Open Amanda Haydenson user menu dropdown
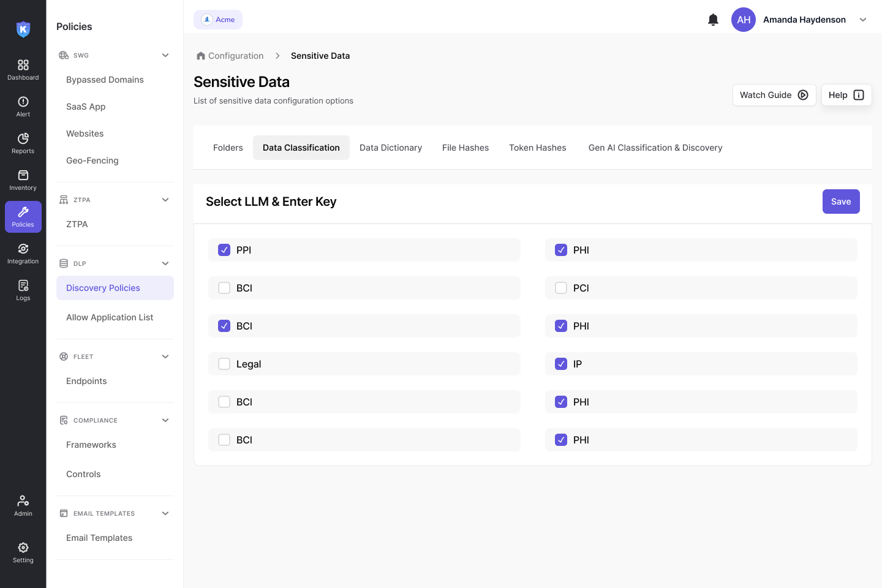Image resolution: width=882 pixels, height=588 pixels. coord(862,20)
